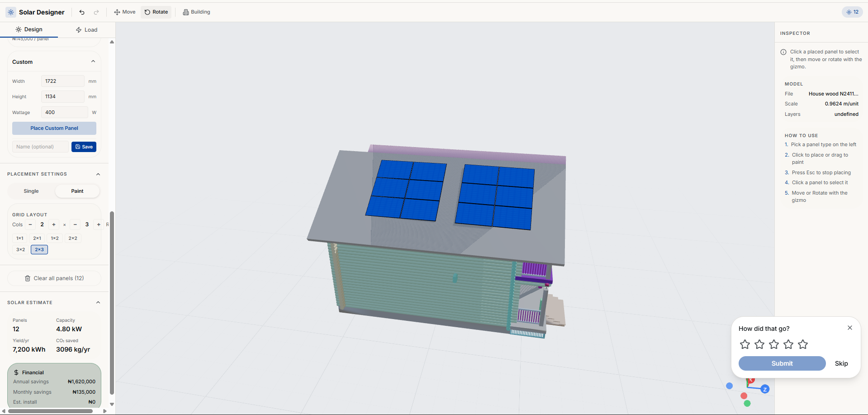Choose the 1×1 grid preset

tap(20, 238)
